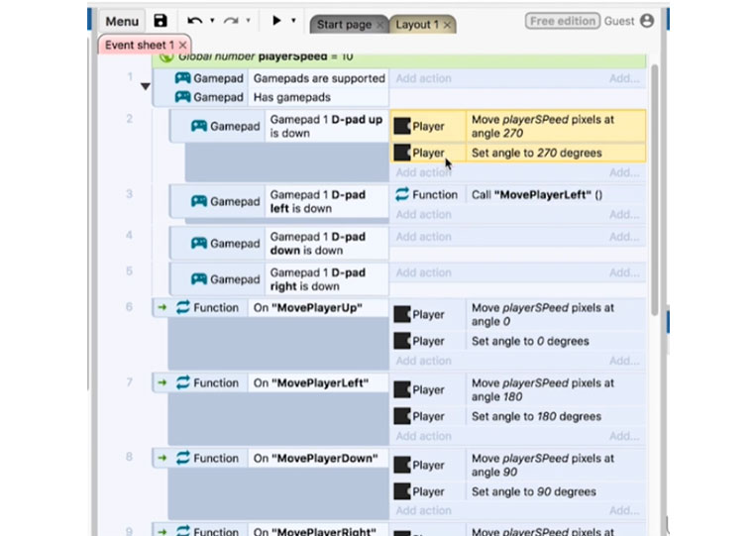Select 'Move playerSPeed pixels at angle 90' action
756x536 pixels.
point(556,465)
